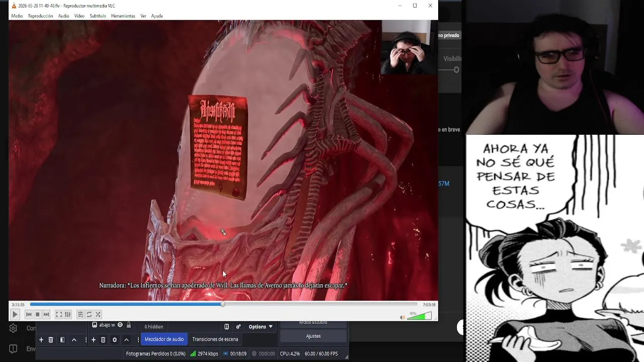Click the Visibility slider handle

(x=456, y=70)
